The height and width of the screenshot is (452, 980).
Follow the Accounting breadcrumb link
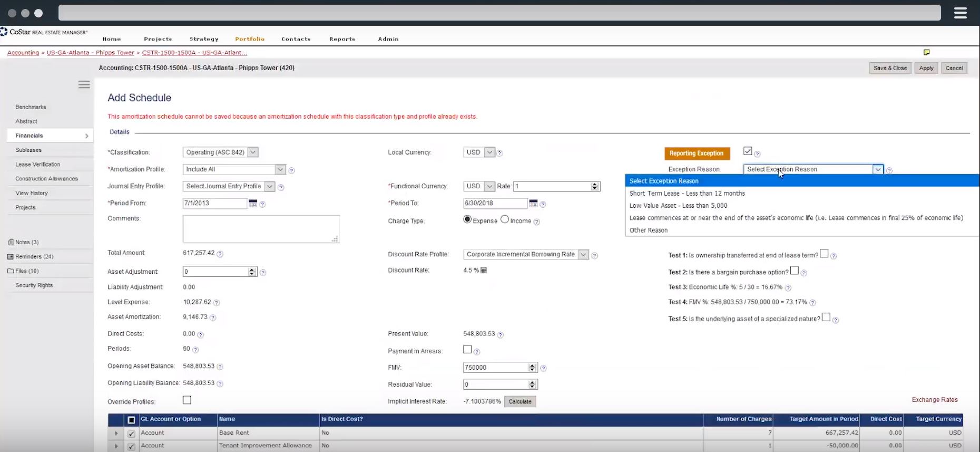23,53
